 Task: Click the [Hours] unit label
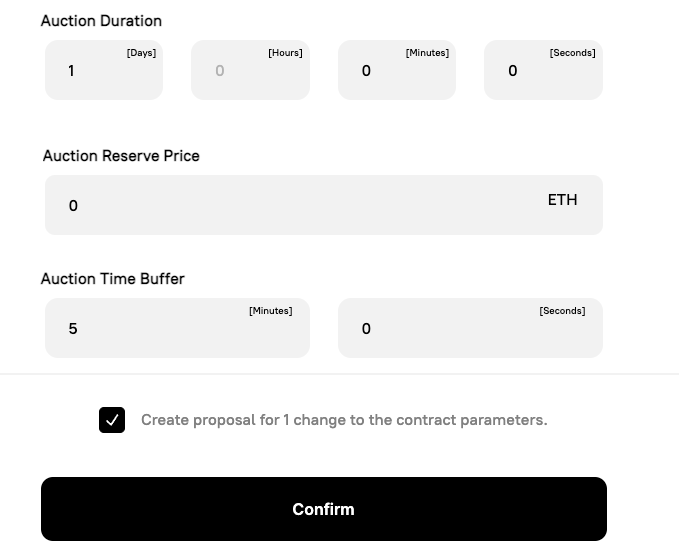(285, 53)
